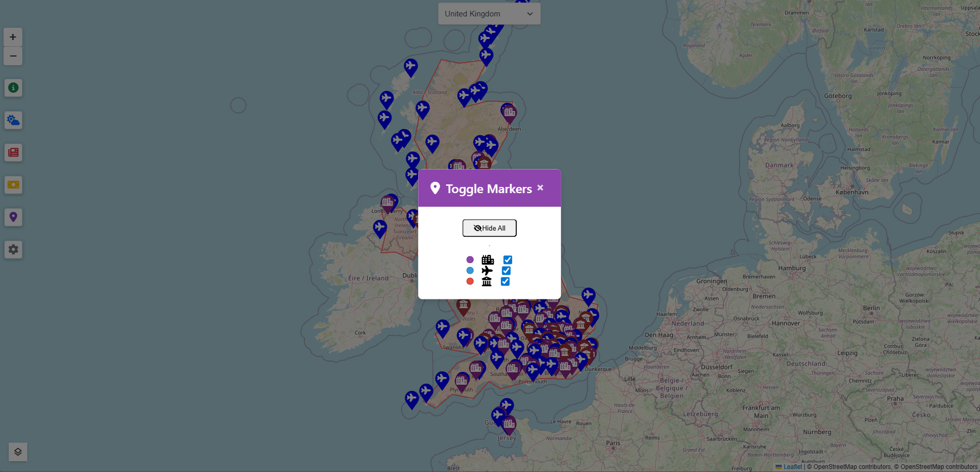Screen dimensions: 980x472
Task: Close the Toggle Markers dialog
Action: [540, 187]
